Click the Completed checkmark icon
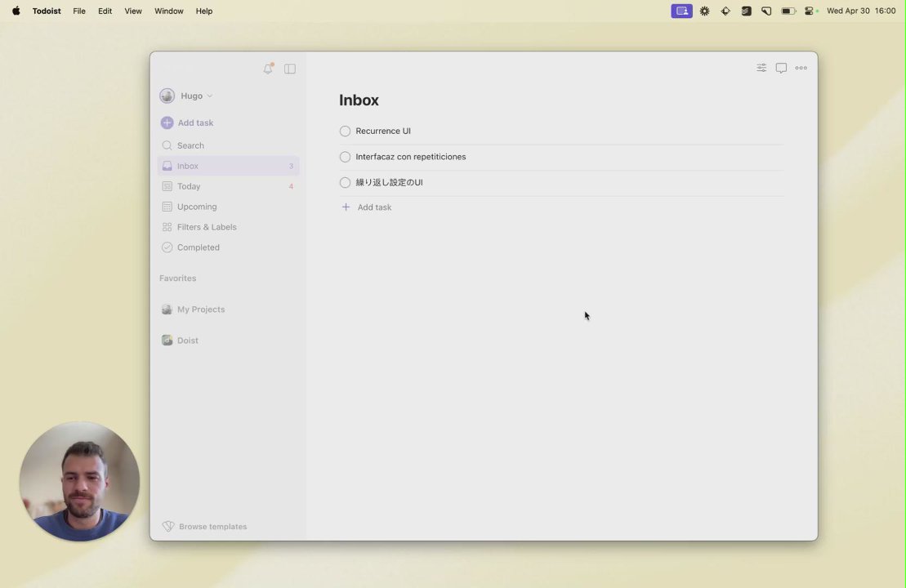This screenshot has height=588, width=906. tap(167, 247)
